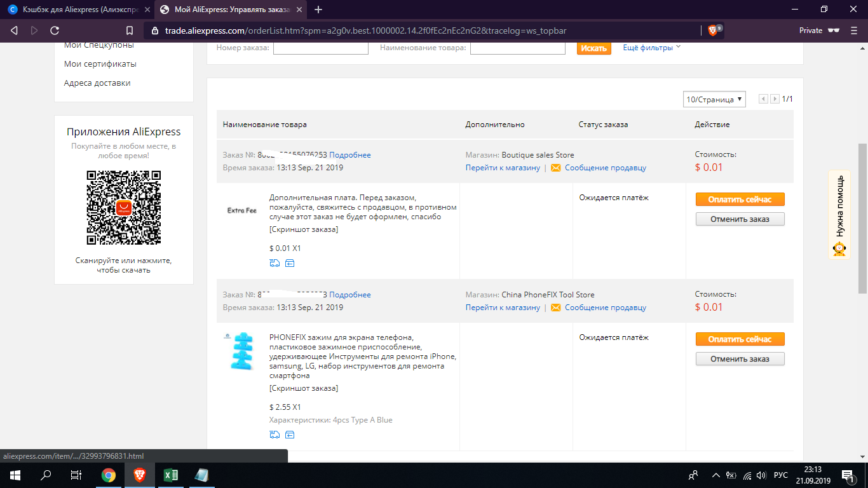This screenshot has height=488, width=868.
Task: Open the Extra Fee product thumbnail
Action: pyautogui.click(x=242, y=210)
